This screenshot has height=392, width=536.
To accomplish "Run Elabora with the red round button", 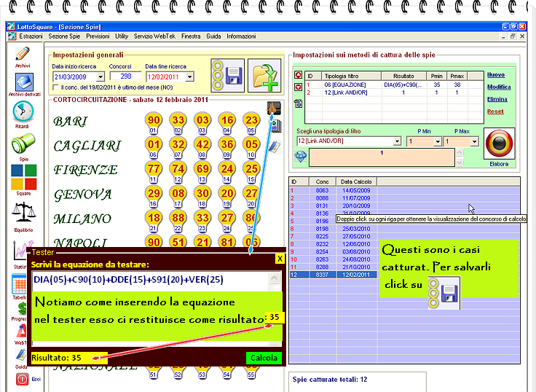I will (x=499, y=144).
